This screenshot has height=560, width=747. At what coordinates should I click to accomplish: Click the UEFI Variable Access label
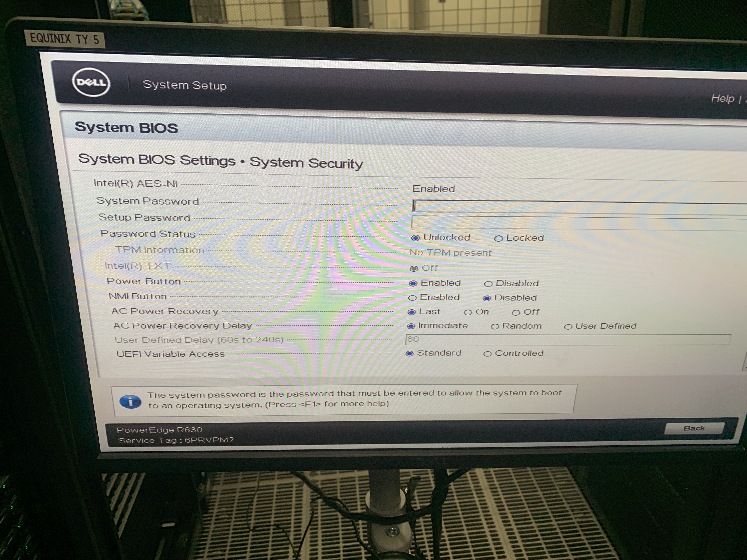[x=170, y=354]
